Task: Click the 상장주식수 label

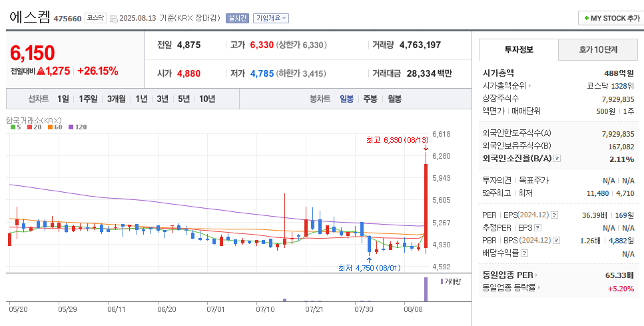Action: 501,99
